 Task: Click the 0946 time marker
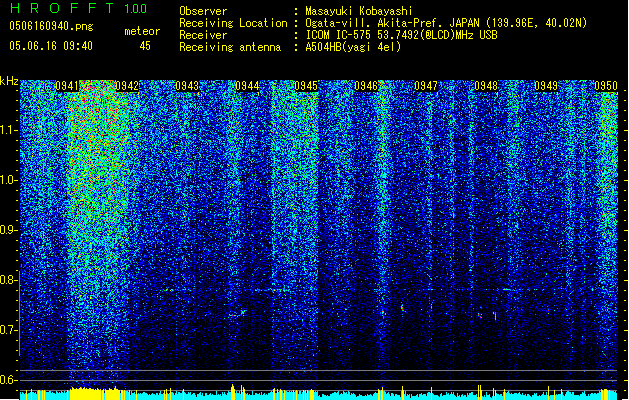click(366, 86)
